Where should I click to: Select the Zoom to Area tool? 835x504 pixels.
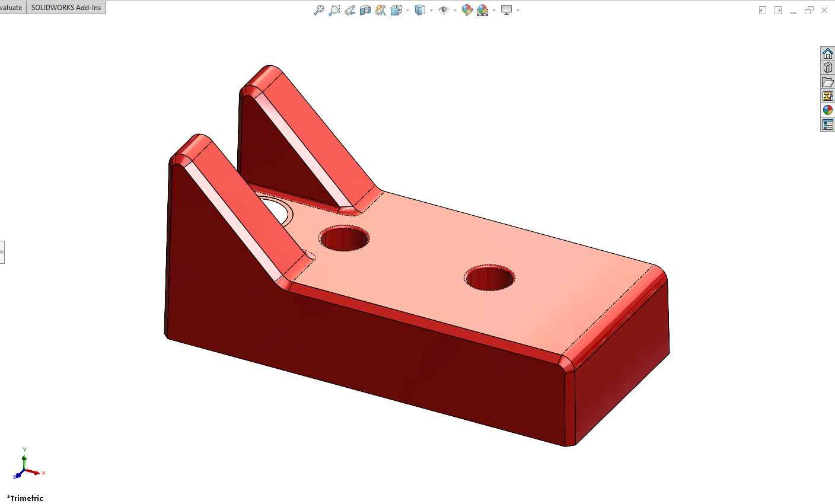tap(334, 10)
